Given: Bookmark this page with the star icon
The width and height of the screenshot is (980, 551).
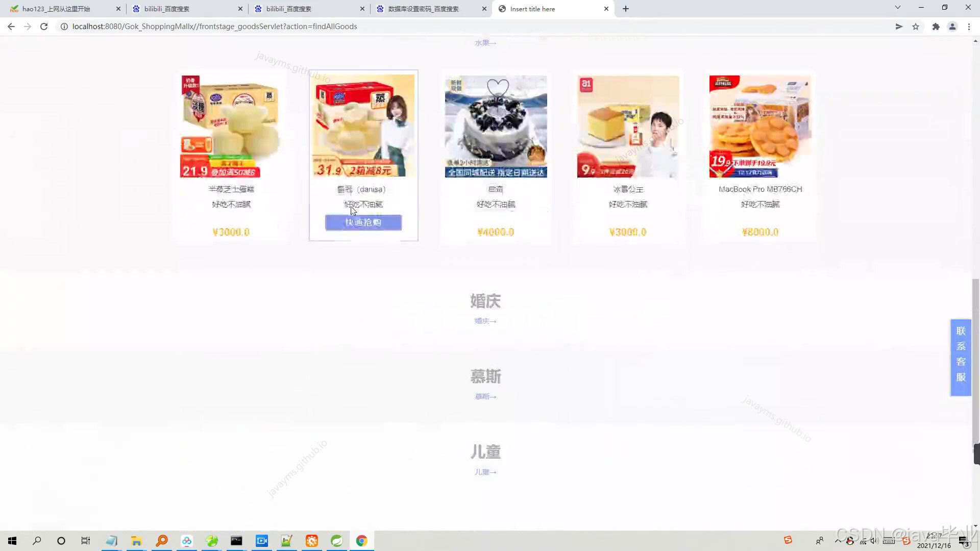Looking at the screenshot, I should pos(916,27).
